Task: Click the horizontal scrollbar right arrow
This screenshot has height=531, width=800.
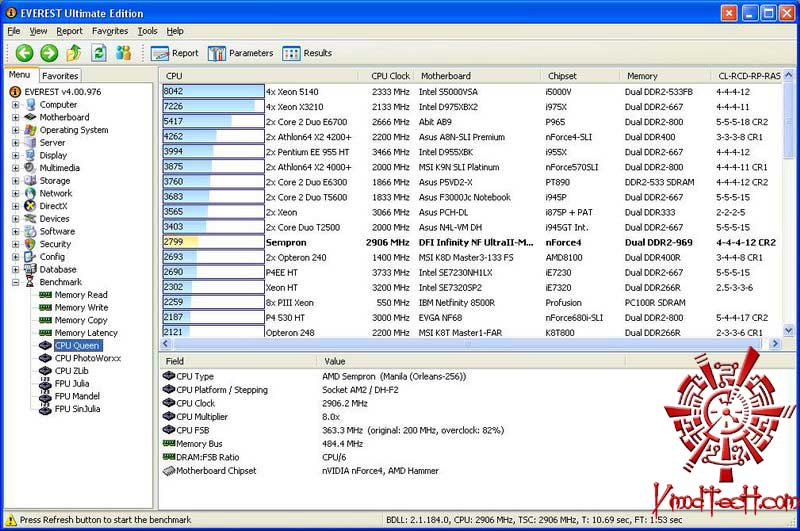Action: tap(775, 343)
